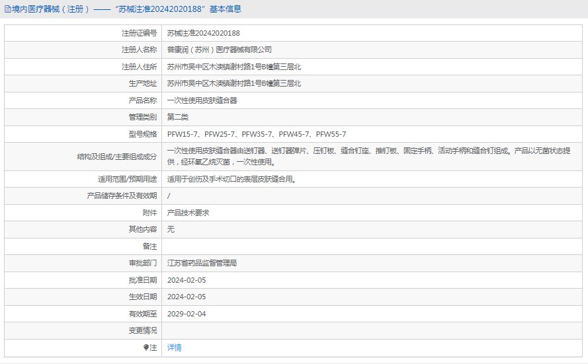This screenshot has width=588, height=364.
Task: Select the address value in 注册人住所 row
Action: pyautogui.click(x=234, y=67)
